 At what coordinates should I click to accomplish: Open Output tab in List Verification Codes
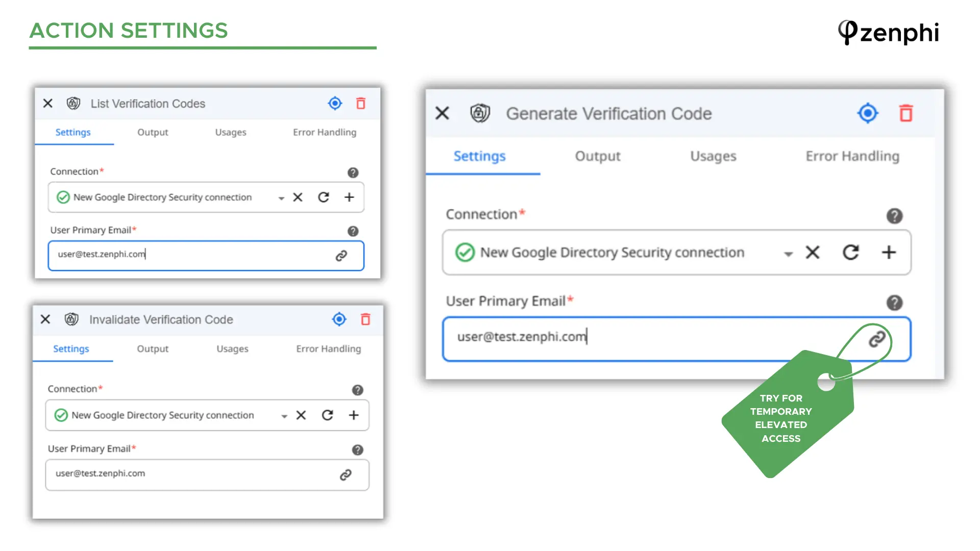(x=153, y=132)
